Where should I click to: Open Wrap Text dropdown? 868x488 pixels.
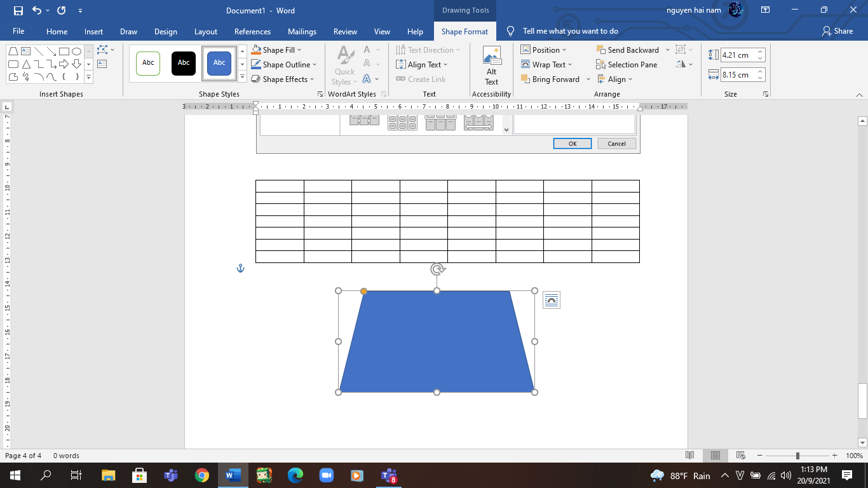tap(546, 65)
